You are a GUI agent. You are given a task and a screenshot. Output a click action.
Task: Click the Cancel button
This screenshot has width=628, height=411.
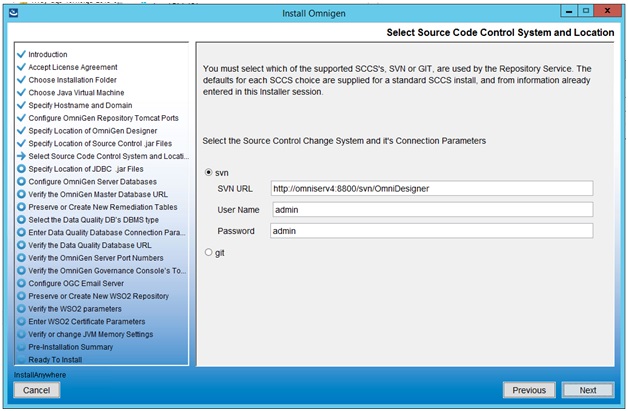coord(36,390)
